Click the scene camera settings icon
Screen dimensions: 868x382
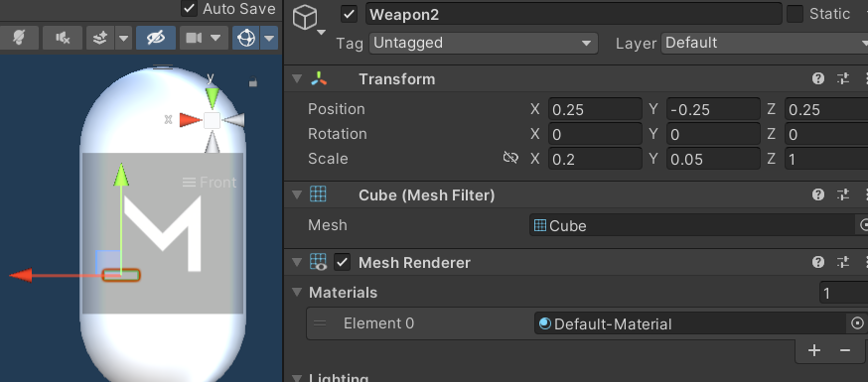[194, 38]
